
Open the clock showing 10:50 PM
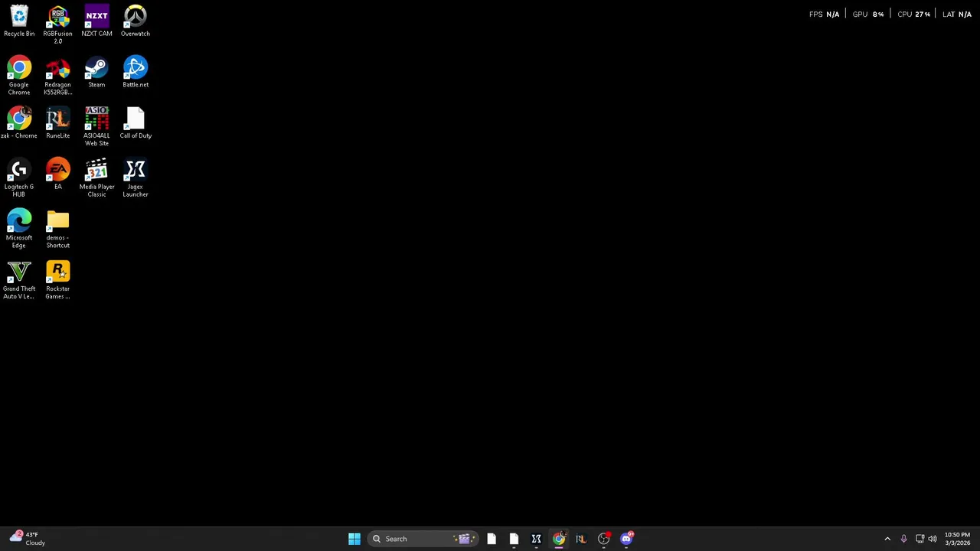coord(957,539)
